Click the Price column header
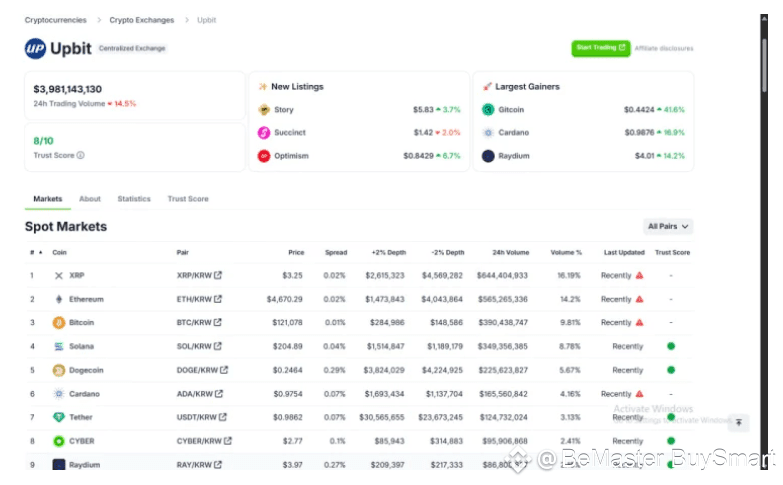 296,252
